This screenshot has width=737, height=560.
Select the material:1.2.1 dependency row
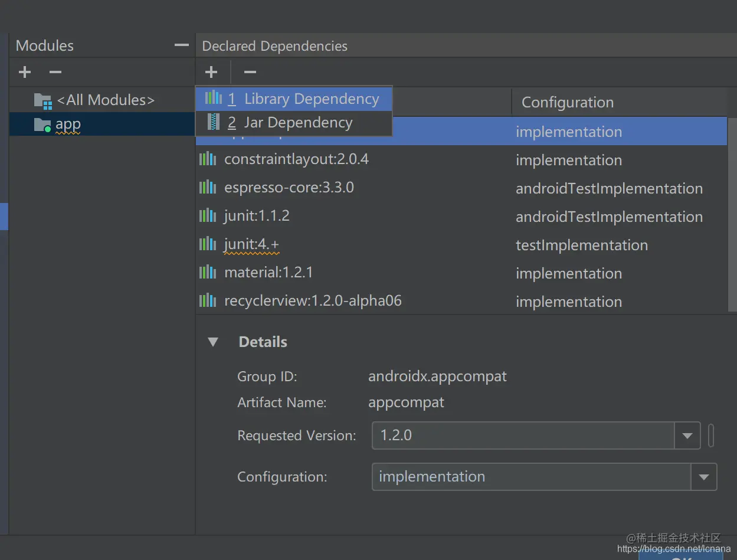(354, 273)
